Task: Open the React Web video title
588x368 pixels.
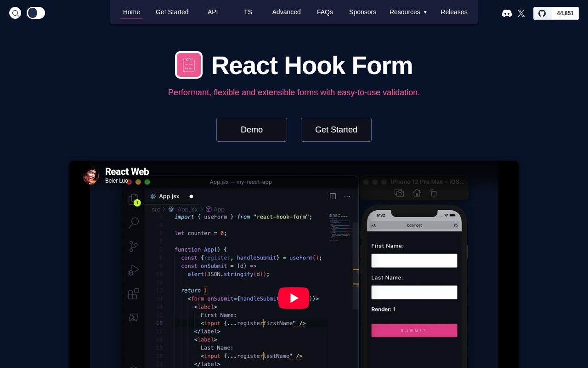Action: point(127,172)
